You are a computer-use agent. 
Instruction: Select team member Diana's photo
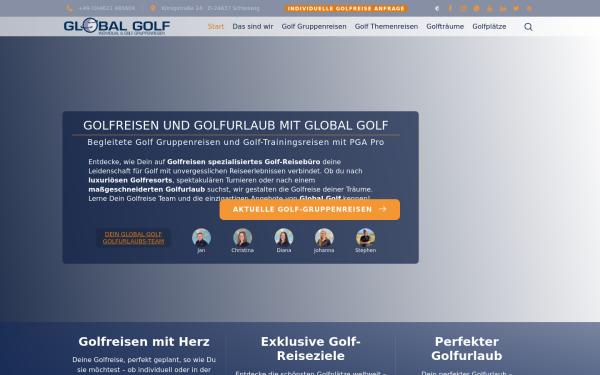(284, 238)
